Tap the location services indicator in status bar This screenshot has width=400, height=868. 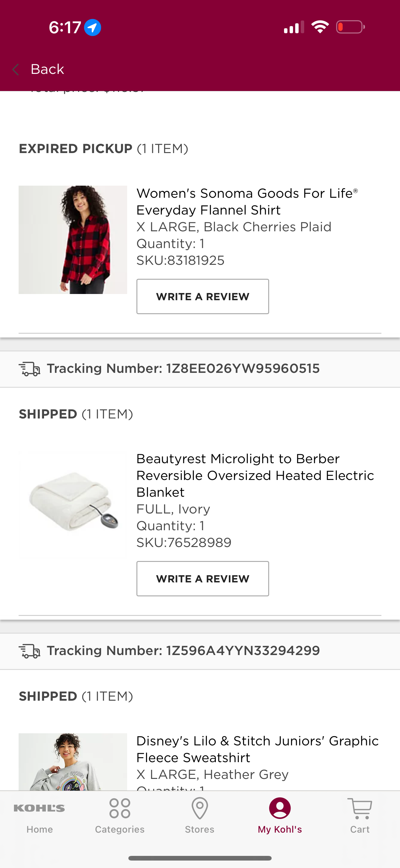pos(93,27)
